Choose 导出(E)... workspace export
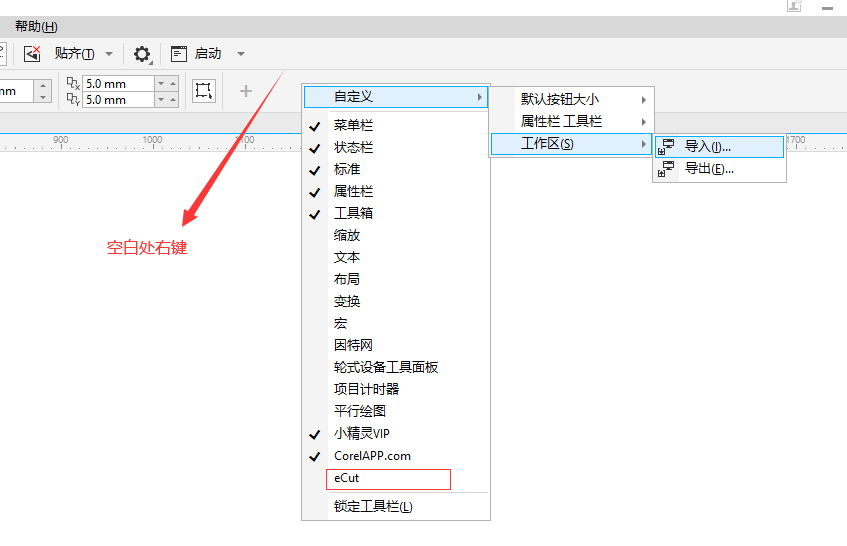 [x=719, y=169]
